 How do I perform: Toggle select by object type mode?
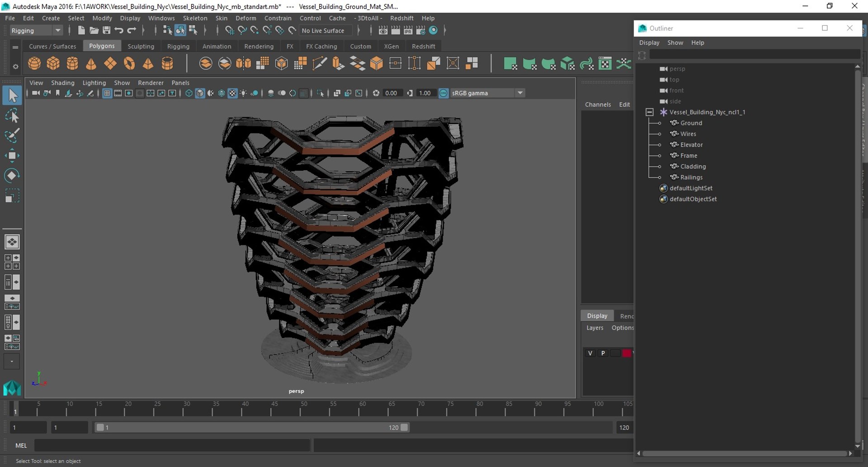point(180,30)
